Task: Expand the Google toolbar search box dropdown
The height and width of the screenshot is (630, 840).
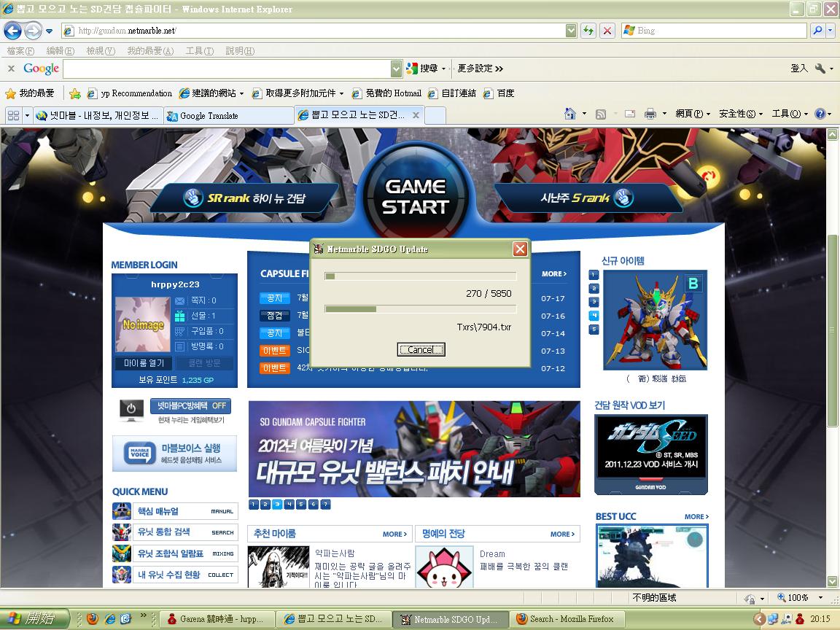Action: pos(397,69)
